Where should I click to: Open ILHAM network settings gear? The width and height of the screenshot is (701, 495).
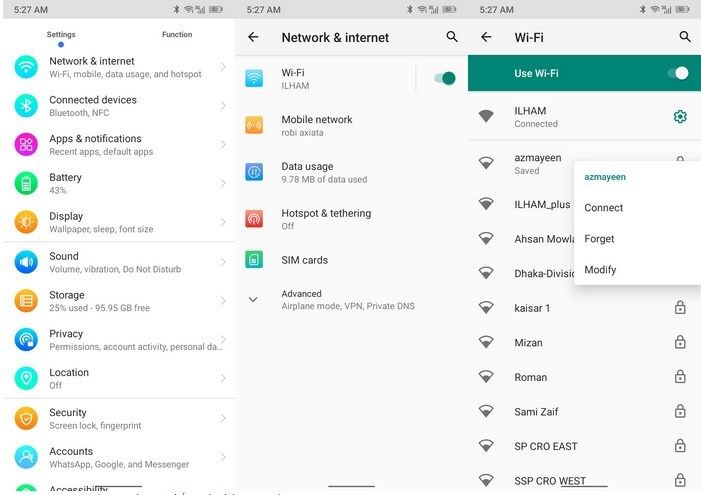pos(680,117)
